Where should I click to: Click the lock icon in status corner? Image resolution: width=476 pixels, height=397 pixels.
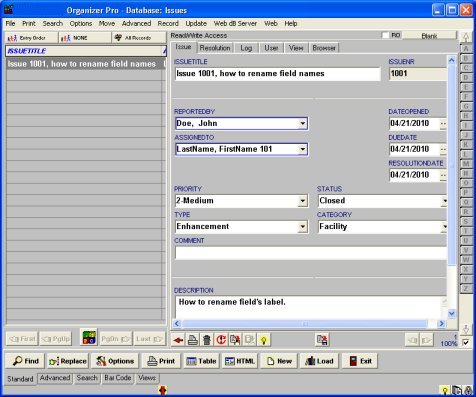tap(467, 390)
